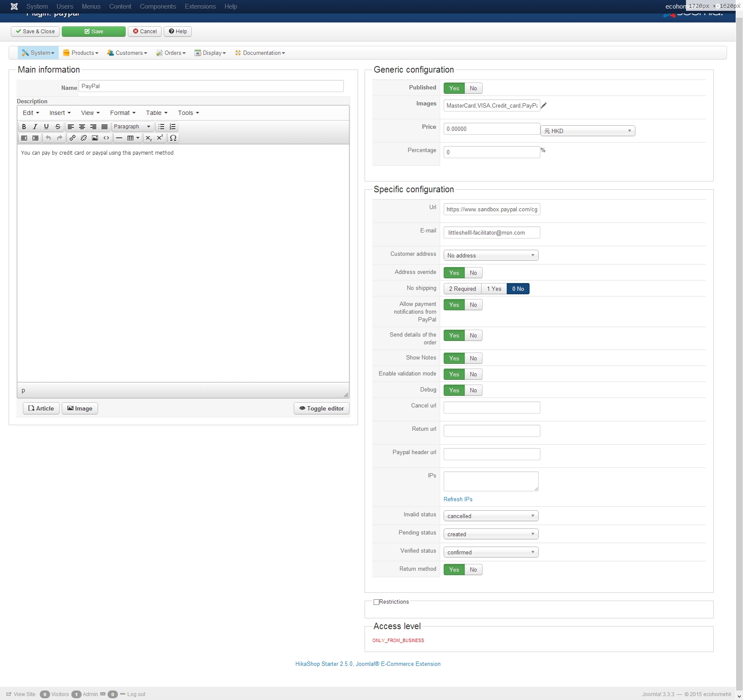This screenshot has width=743, height=700.
Task: Open the Pending status dropdown
Action: (491, 534)
